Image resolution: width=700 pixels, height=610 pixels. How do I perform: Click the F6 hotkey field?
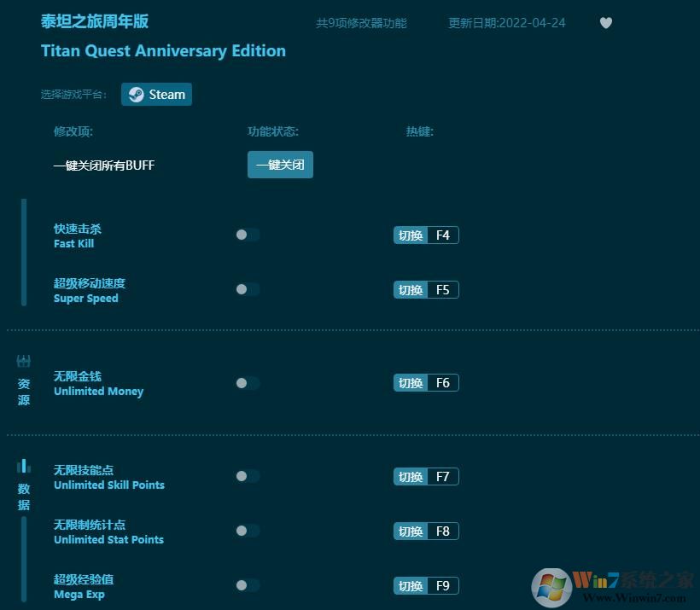coord(443,383)
